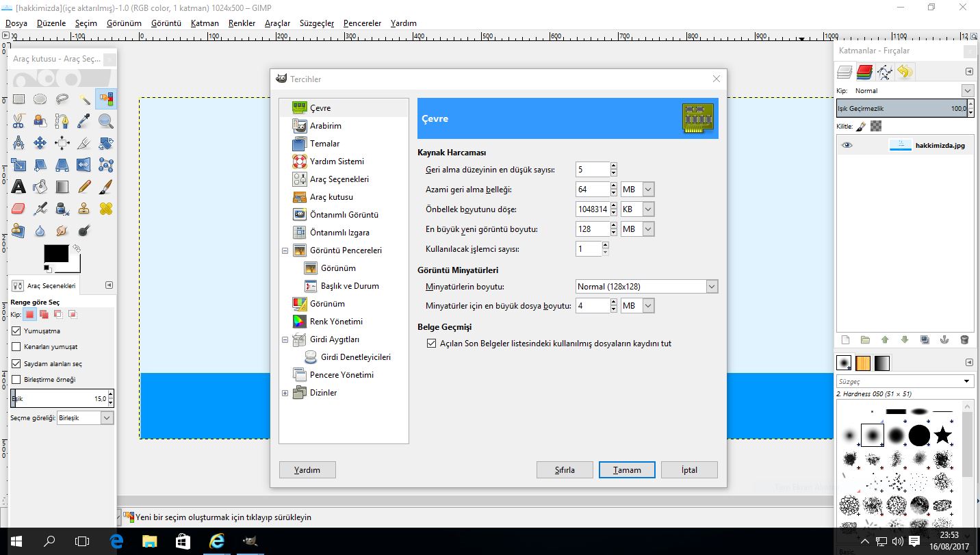Select the Smudge finger tool
Viewport: 980px width, 555px height.
pyautogui.click(x=62, y=231)
